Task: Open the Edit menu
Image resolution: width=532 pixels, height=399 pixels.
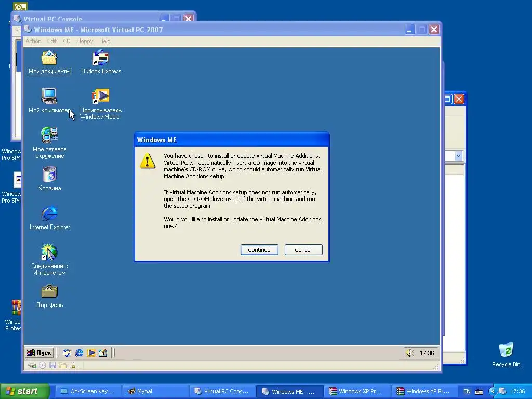Action: pyautogui.click(x=52, y=41)
